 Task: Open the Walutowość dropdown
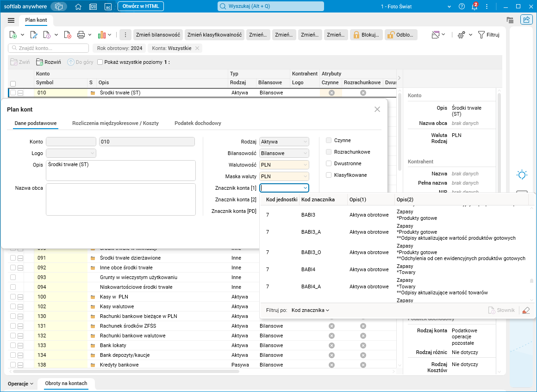click(x=284, y=165)
